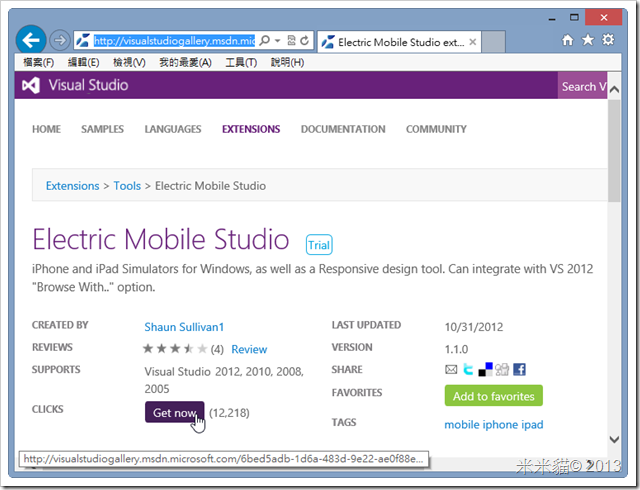Open the 說明(H) menu
Image resolution: width=640 pixels, height=490 pixels.
(287, 62)
